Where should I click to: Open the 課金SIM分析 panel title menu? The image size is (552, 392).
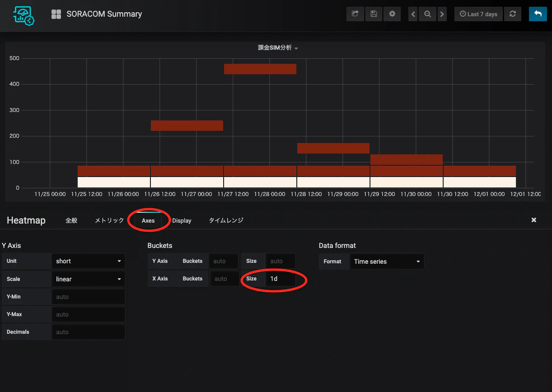point(278,48)
